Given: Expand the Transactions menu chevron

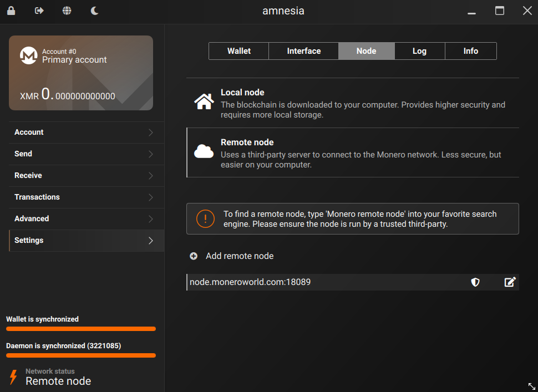Looking at the screenshot, I should click(151, 197).
